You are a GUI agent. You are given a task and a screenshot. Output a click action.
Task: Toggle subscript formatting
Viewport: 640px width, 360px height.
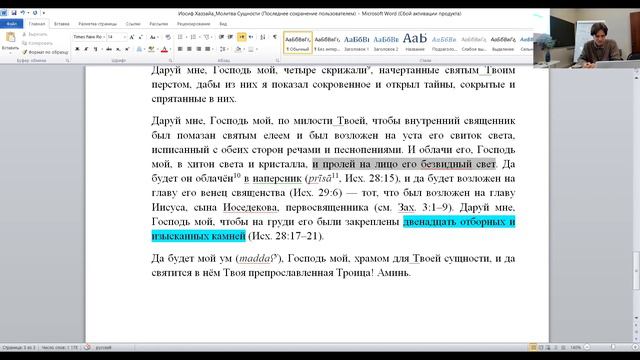118,49
